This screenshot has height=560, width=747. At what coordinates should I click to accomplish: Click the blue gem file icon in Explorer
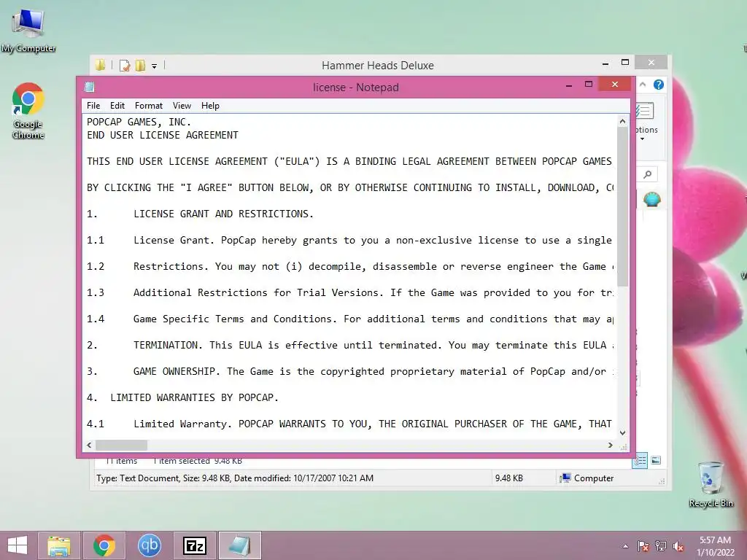click(651, 199)
